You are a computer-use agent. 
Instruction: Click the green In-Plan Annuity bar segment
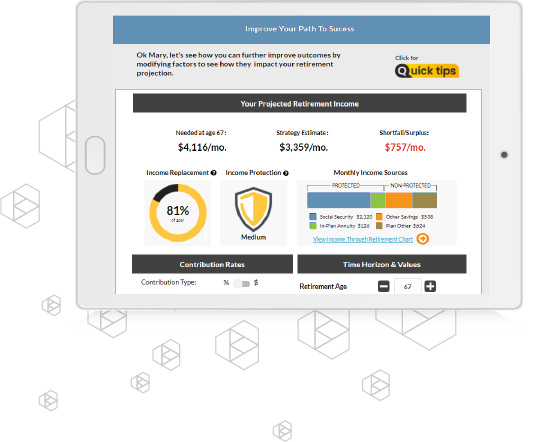click(378, 200)
